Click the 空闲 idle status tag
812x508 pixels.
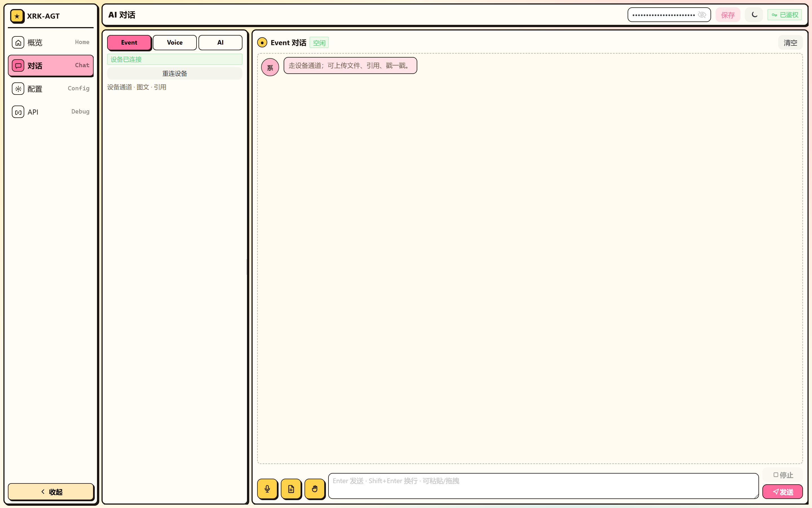pyautogui.click(x=319, y=43)
